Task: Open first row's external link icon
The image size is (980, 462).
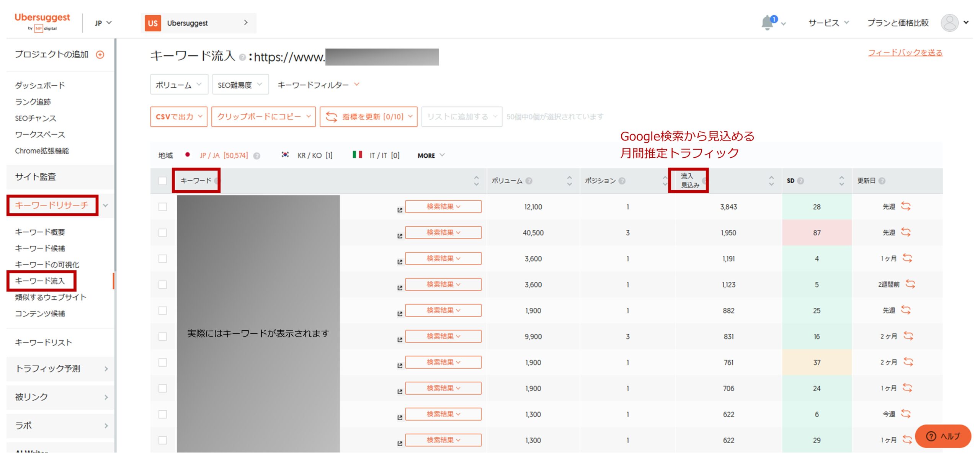Action: click(x=400, y=210)
